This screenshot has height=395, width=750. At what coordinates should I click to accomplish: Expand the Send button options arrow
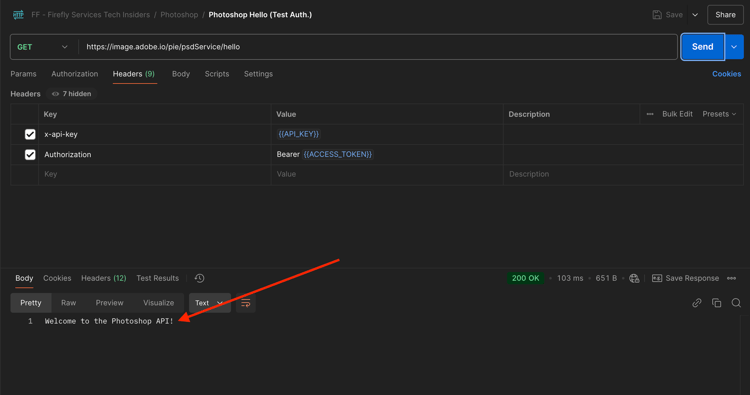(x=734, y=47)
